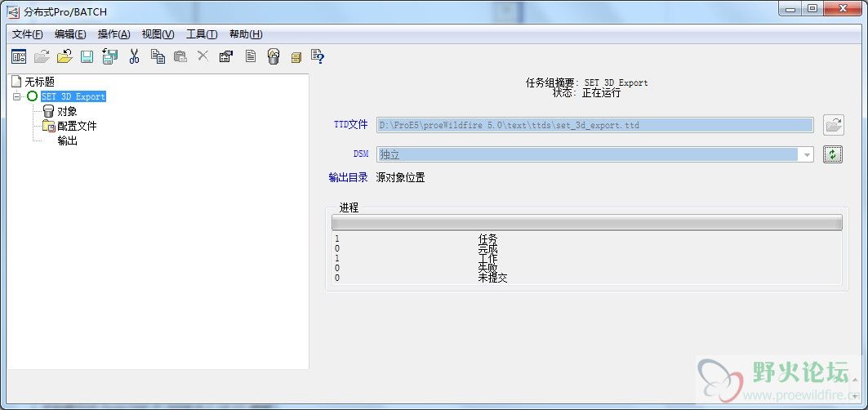Viewport: 868px width, 410px height.
Task: Click the small yellow cabinet toolbar icon
Action: (296, 57)
